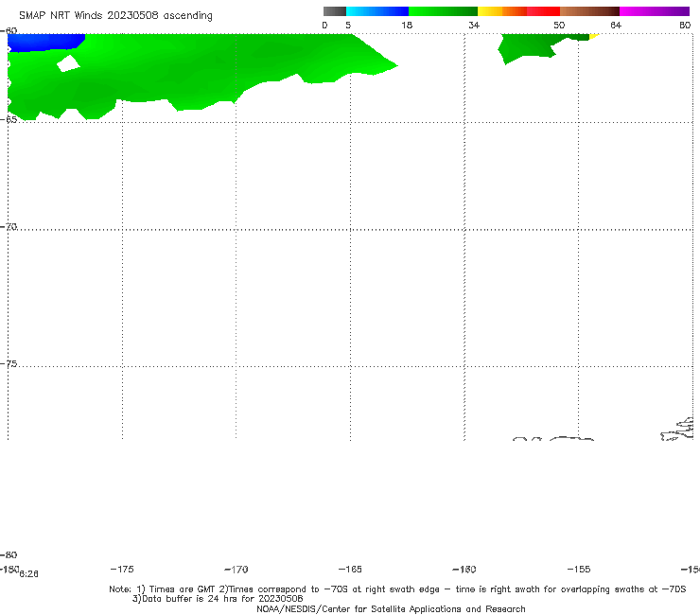
Task: Click the latitude label '-80'
Action: click(9, 554)
